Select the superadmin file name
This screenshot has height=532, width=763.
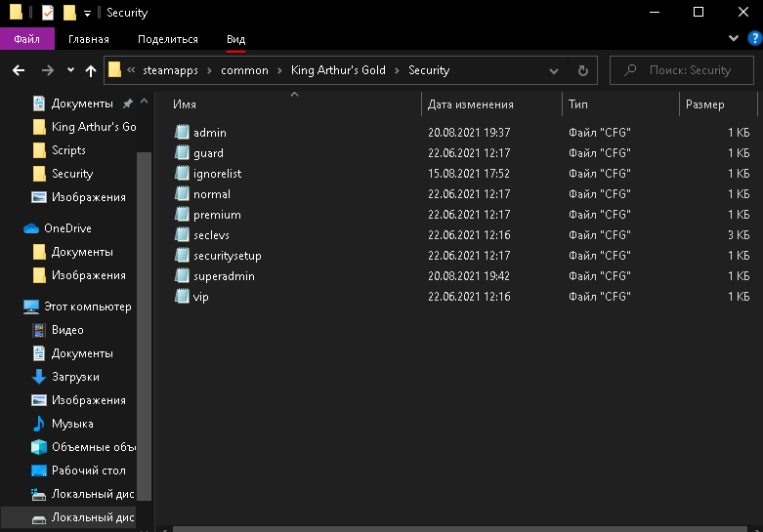[x=224, y=276]
